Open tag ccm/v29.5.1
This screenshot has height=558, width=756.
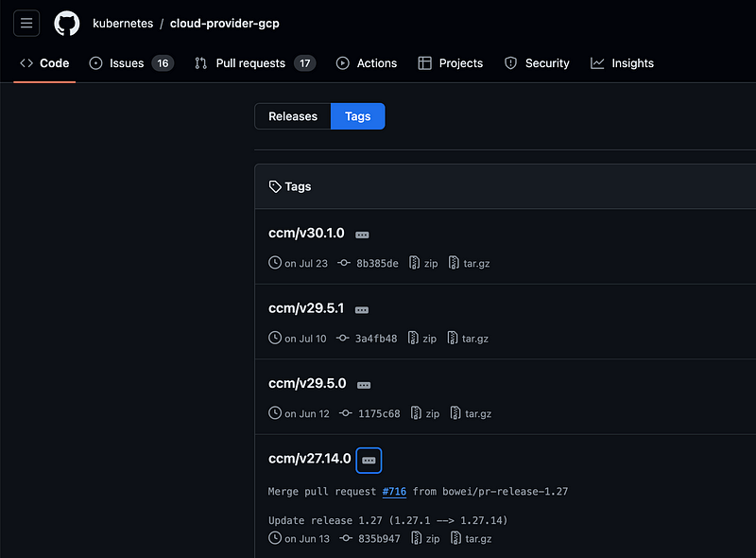point(306,308)
